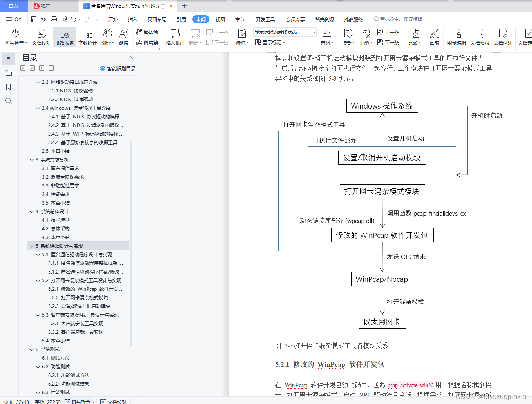The width and height of the screenshot is (532, 404).
Task: Switch to the 开发工具 ribbon tab
Action: point(266,19)
